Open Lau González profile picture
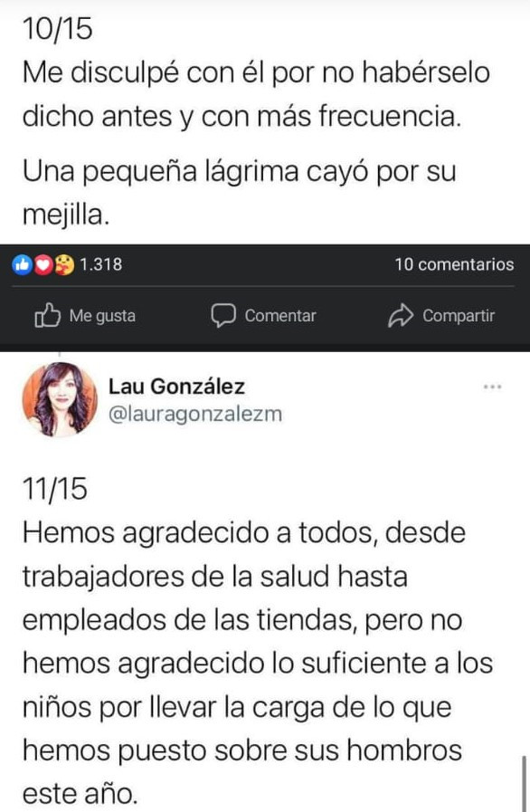The image size is (530, 812). coord(60,399)
